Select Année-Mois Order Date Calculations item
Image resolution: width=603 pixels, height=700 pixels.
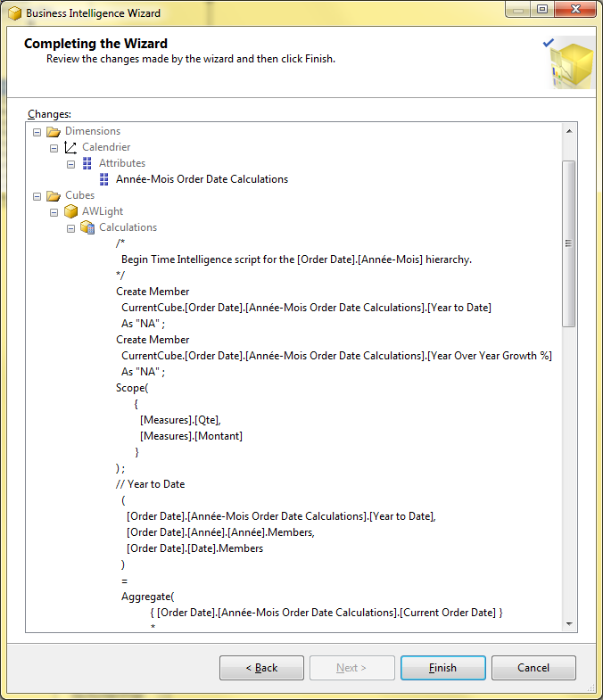pyautogui.click(x=202, y=179)
